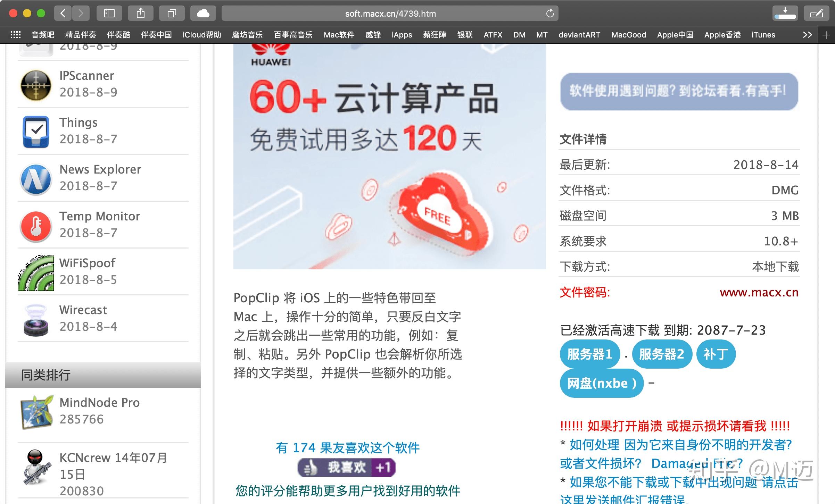Screen dimensions: 835x504
Task: Click the address bar showing soft.macx.cn
Action: [x=390, y=14]
